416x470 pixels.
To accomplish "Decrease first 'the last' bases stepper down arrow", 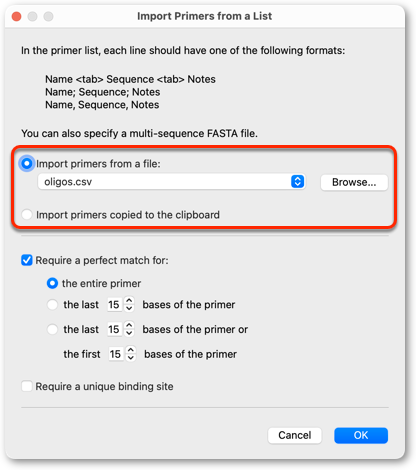I will point(129,308).
